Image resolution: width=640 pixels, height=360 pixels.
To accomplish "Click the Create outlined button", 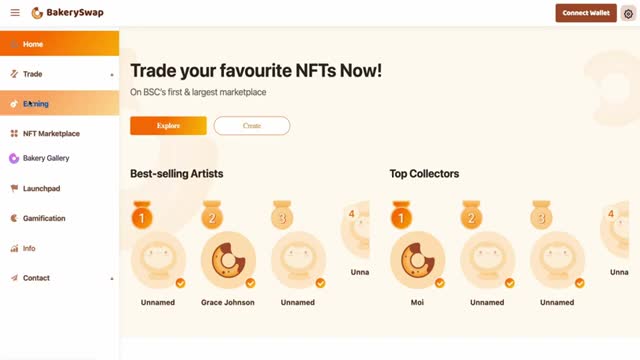I will (x=252, y=126).
